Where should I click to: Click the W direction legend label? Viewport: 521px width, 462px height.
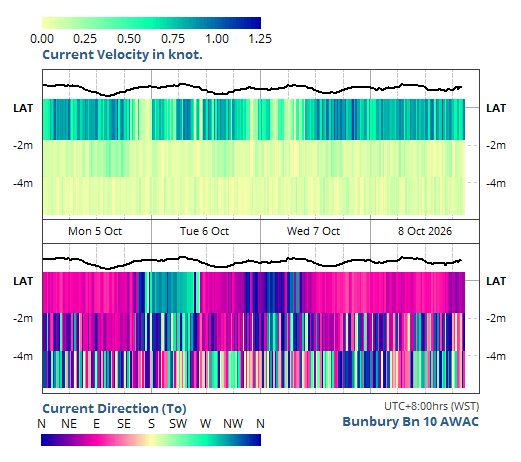point(205,424)
